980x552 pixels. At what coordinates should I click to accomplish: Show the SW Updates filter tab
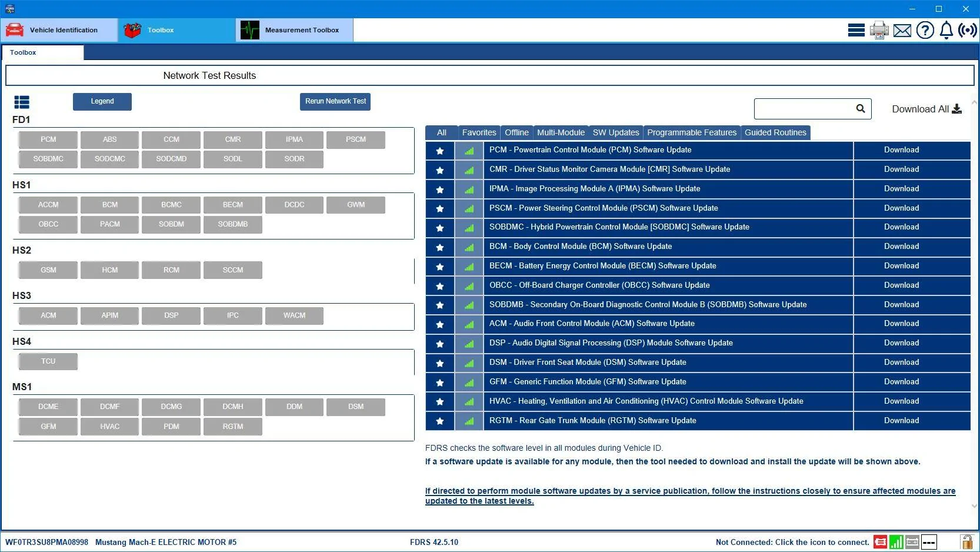[x=616, y=133]
